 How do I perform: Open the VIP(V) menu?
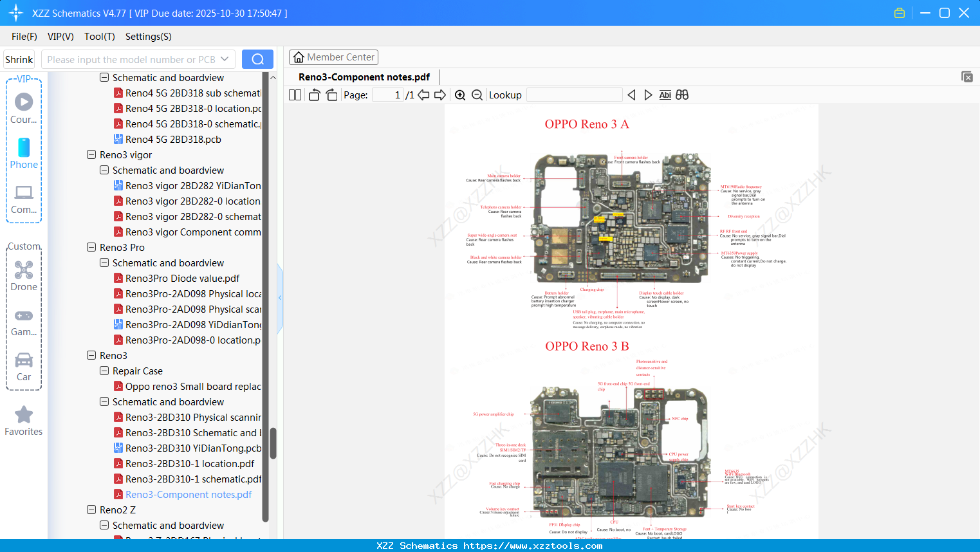click(60, 36)
